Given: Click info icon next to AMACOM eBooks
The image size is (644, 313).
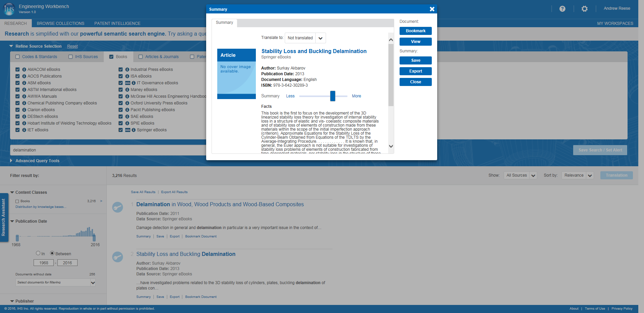Looking at the screenshot, I should (x=24, y=70).
